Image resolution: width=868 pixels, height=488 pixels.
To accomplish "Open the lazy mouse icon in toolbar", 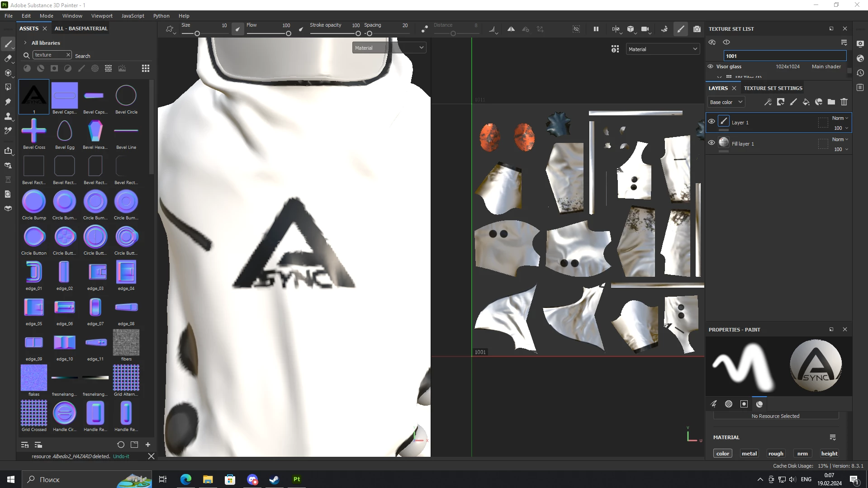I will click(x=424, y=29).
